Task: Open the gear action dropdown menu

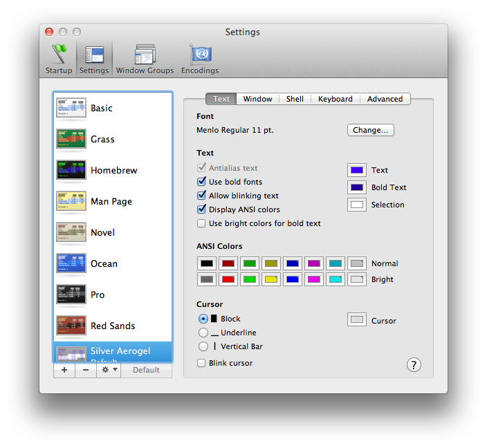Action: click(x=109, y=370)
